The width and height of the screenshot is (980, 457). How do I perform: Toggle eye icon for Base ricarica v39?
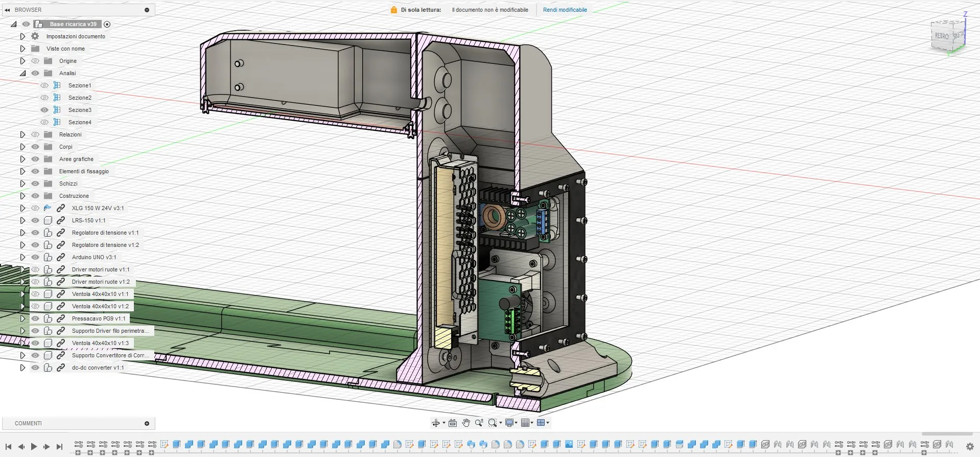(26, 24)
